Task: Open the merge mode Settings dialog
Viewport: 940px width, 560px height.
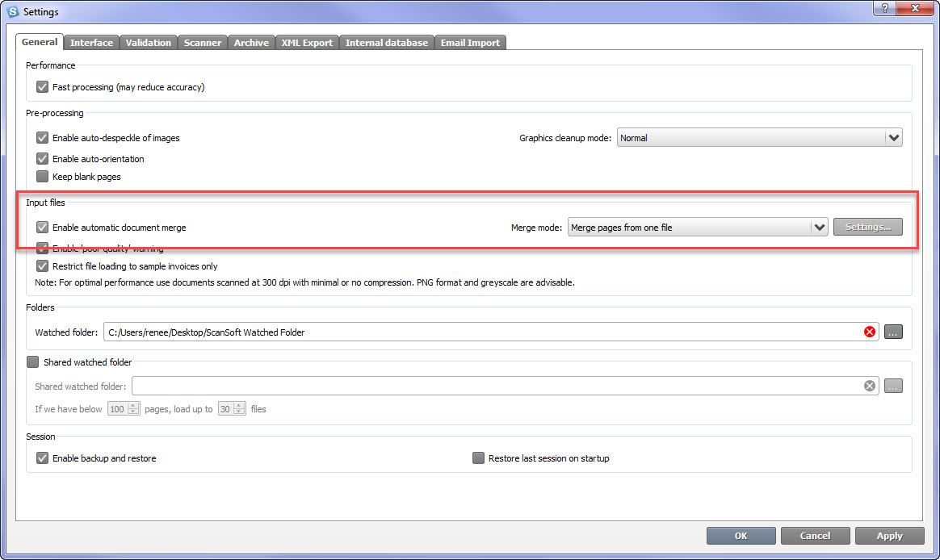Action: pyautogui.click(x=867, y=227)
